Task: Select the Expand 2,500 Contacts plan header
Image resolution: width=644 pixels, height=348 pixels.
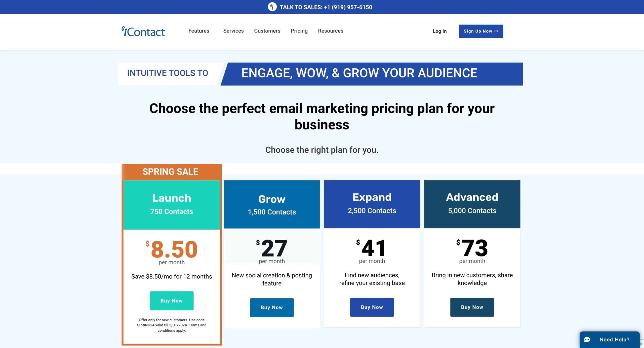Action: tap(372, 204)
